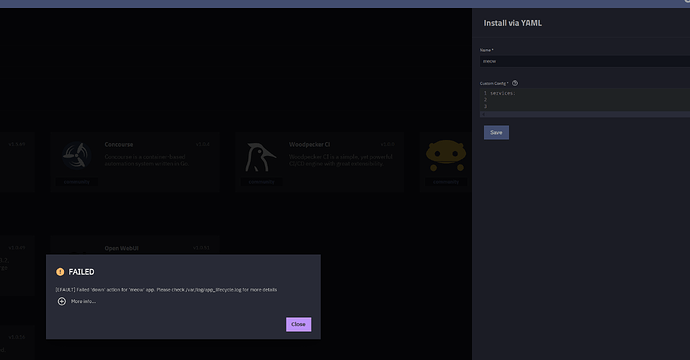
Task: Click the More info... text link
Action: click(83, 301)
